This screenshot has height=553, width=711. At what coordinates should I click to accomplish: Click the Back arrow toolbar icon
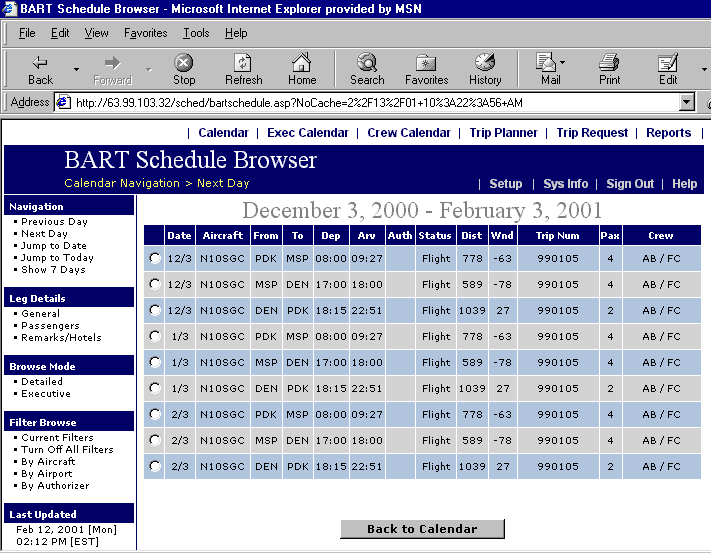coord(40,68)
